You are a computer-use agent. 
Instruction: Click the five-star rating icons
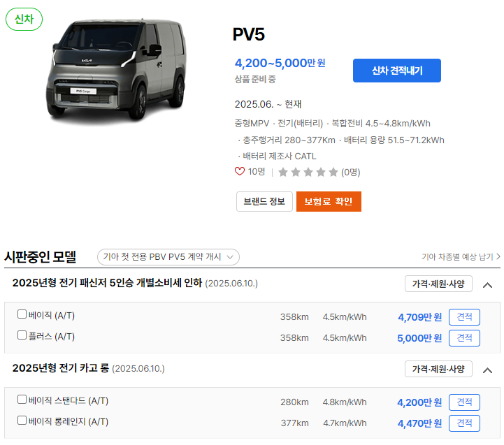pyautogui.click(x=308, y=173)
